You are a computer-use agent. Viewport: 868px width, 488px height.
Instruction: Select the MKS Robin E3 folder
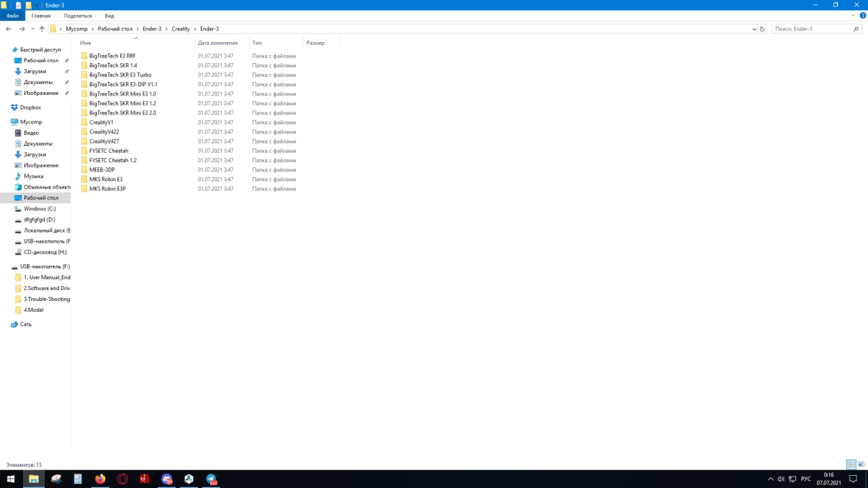pos(106,180)
